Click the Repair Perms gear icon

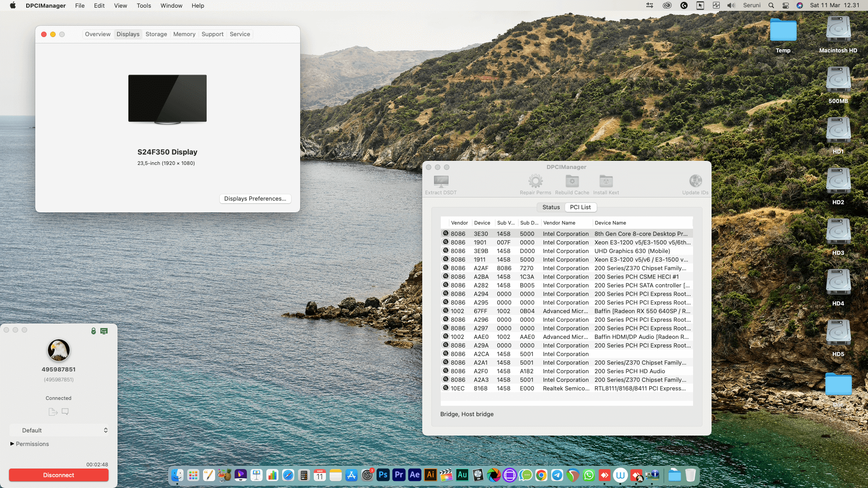click(535, 182)
